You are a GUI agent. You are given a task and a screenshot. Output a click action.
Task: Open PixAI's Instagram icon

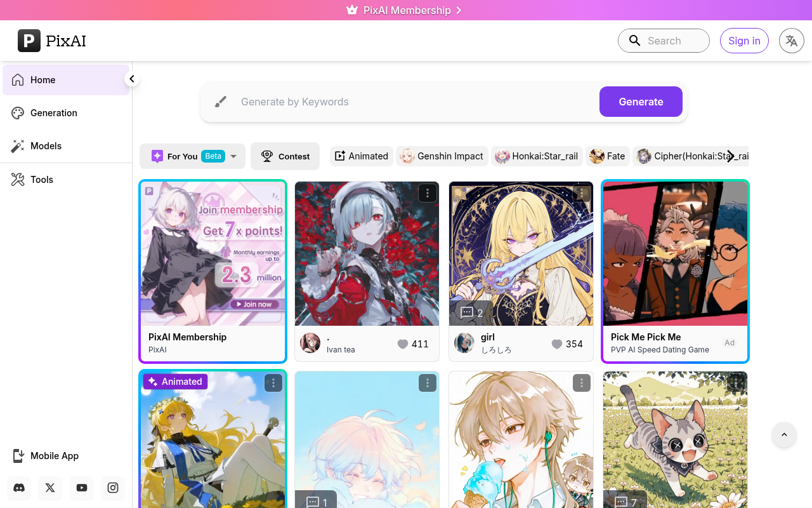[x=112, y=488]
